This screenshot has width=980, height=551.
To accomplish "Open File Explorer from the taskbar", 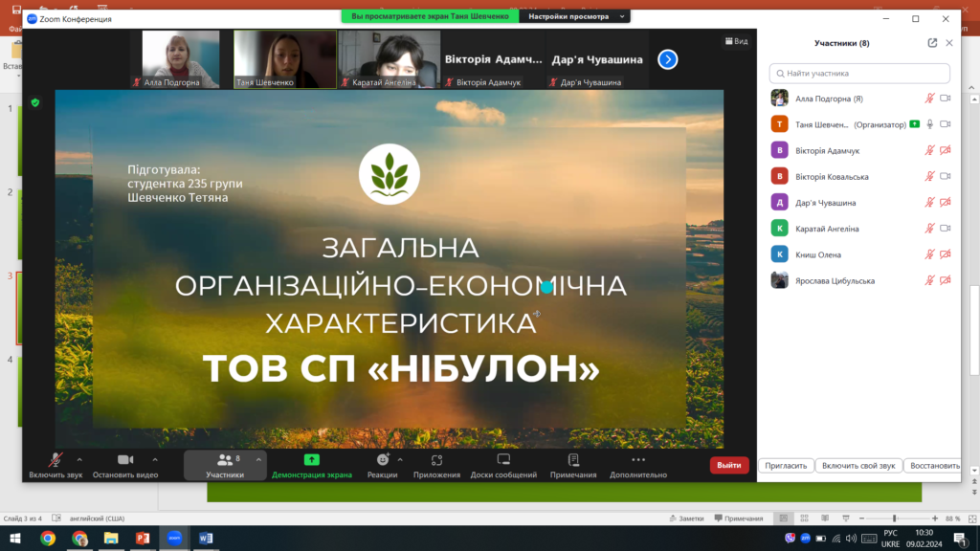I will pyautogui.click(x=111, y=538).
